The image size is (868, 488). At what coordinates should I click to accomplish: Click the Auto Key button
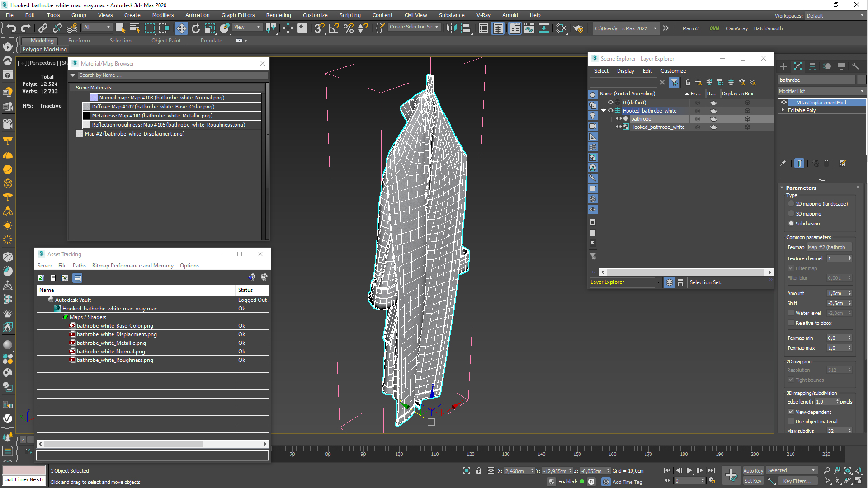tap(753, 471)
